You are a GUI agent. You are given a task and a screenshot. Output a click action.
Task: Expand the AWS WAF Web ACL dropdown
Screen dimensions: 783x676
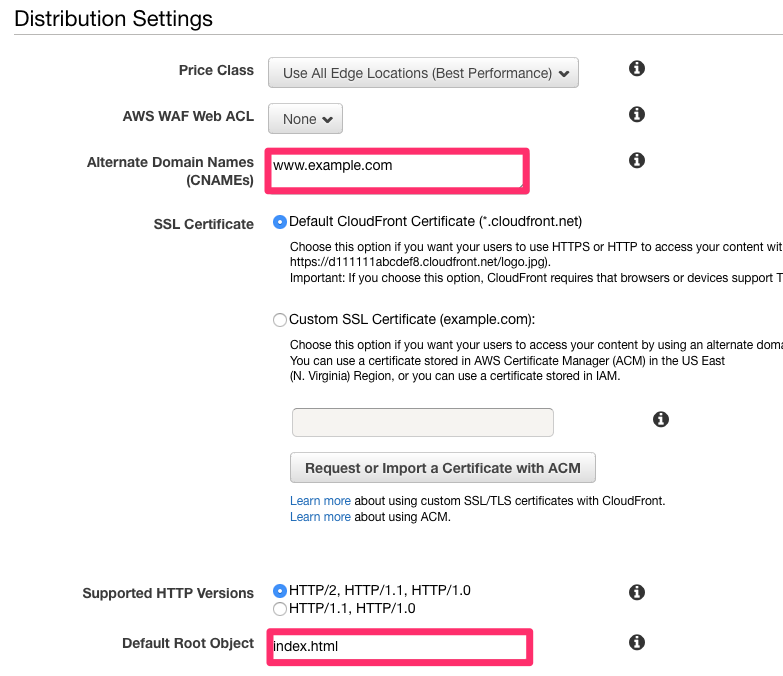coord(306,119)
